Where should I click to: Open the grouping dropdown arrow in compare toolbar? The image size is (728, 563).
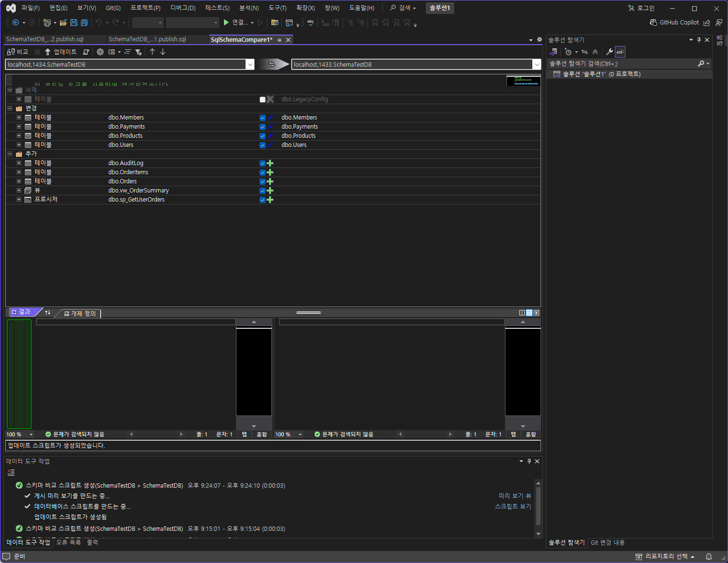(119, 52)
